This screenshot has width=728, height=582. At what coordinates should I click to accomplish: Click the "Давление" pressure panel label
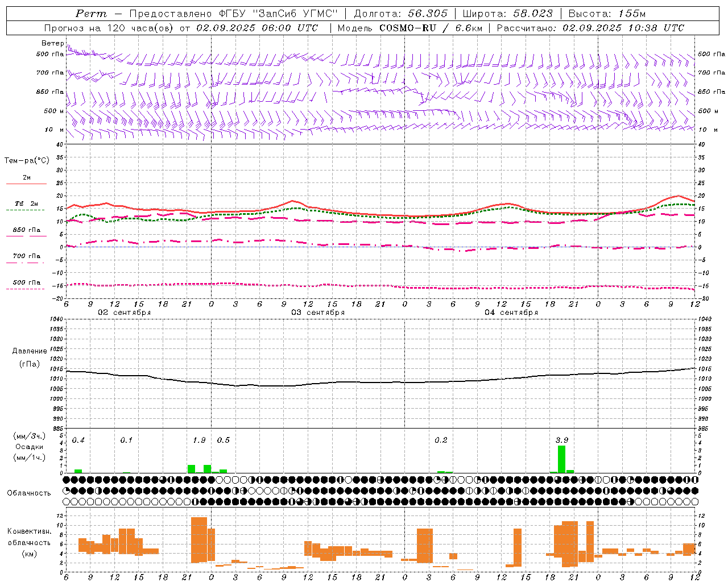click(30, 351)
